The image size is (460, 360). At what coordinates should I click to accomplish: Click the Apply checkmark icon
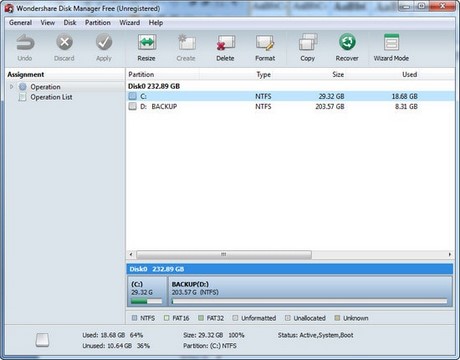(104, 42)
